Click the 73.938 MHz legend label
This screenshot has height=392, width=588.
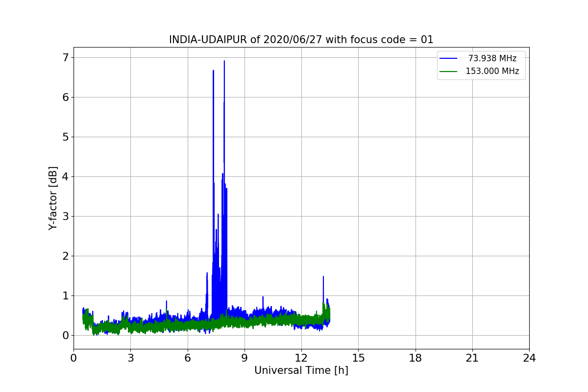coord(492,58)
